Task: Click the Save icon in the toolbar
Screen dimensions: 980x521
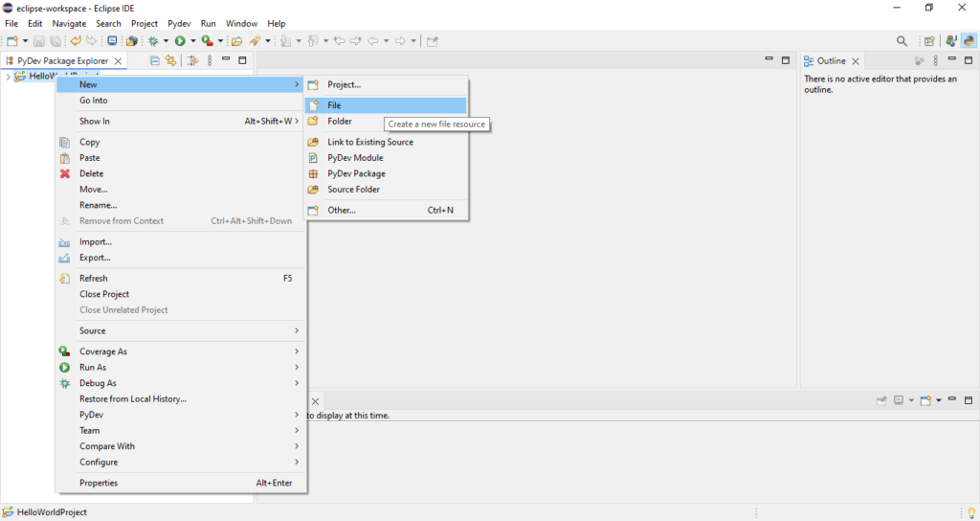Action: tap(38, 41)
